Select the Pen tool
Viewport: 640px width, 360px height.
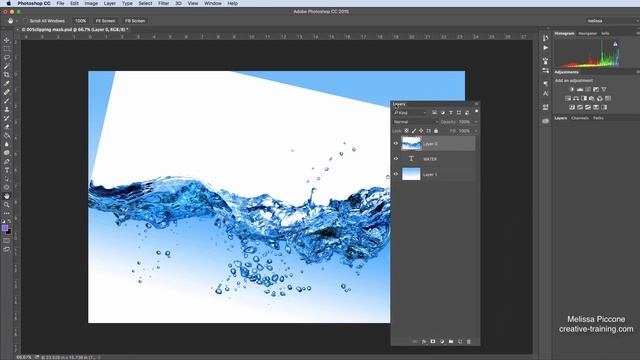[7, 162]
